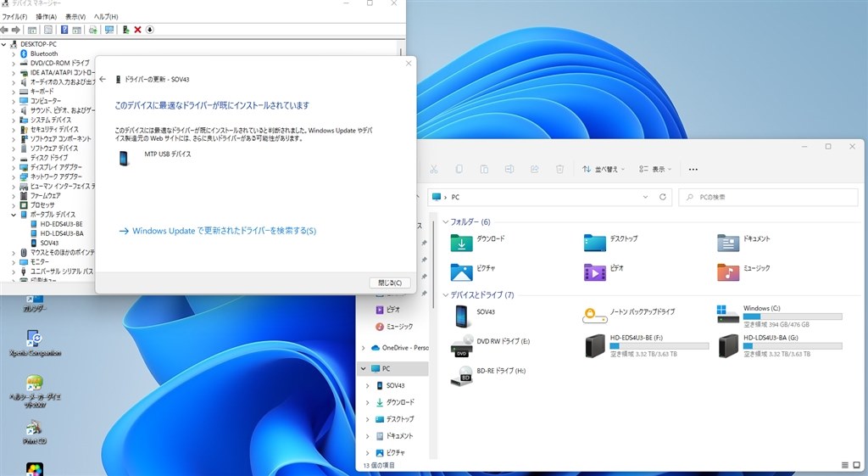Click the Properties toolbar icon left of Help icon
This screenshot has height=476, width=868.
[x=48, y=30]
